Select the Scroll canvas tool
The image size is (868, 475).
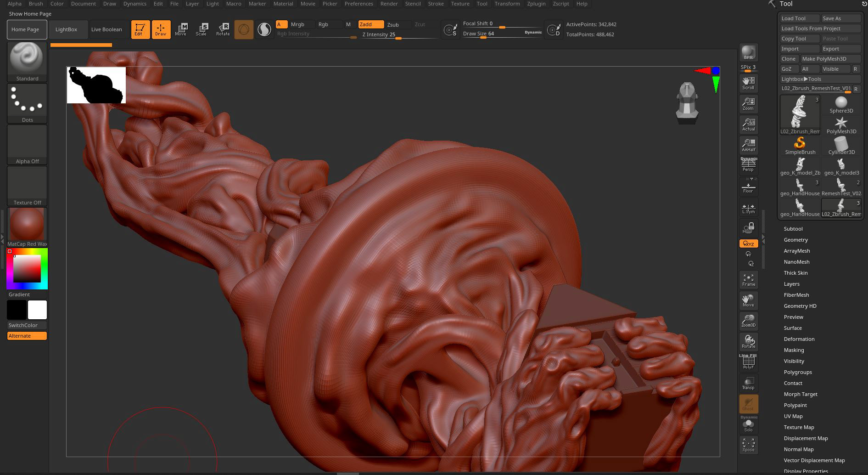[x=748, y=83]
